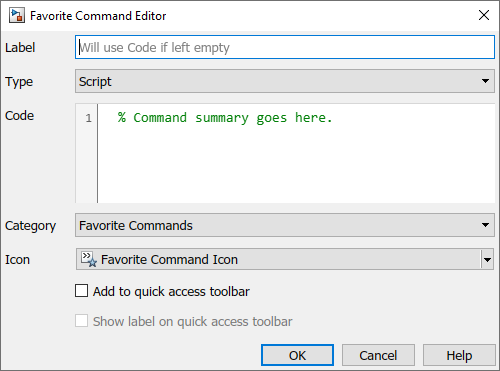
Task: Confirm with the OK button
Action: (x=297, y=355)
